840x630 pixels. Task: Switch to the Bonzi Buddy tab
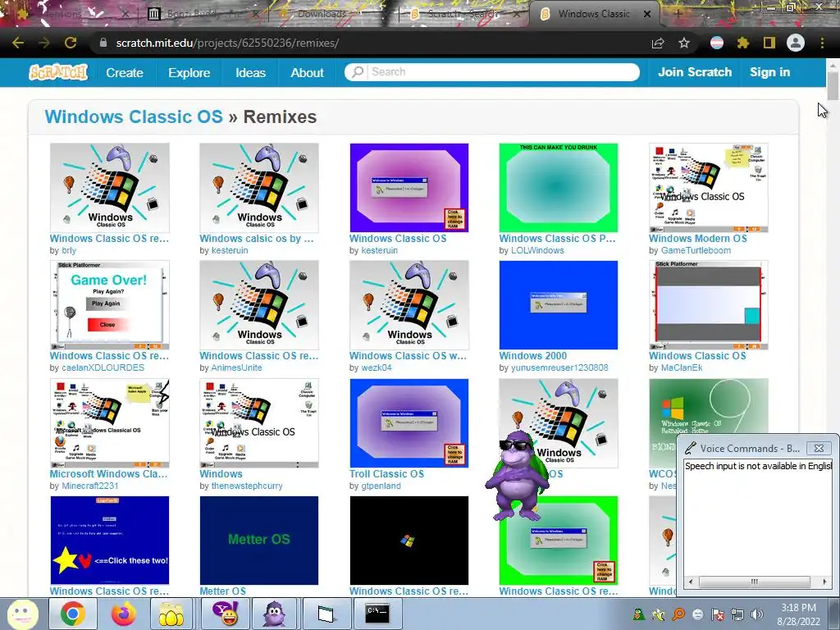coord(203,14)
